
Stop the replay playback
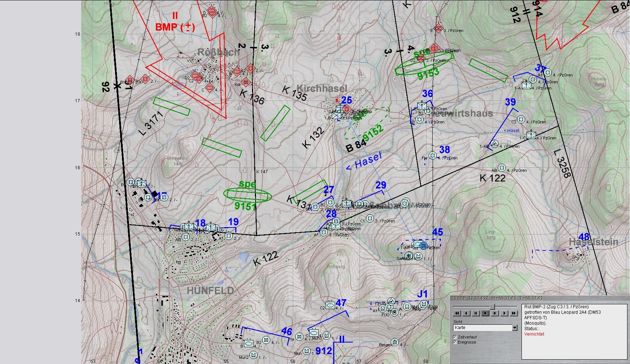click(x=485, y=313)
